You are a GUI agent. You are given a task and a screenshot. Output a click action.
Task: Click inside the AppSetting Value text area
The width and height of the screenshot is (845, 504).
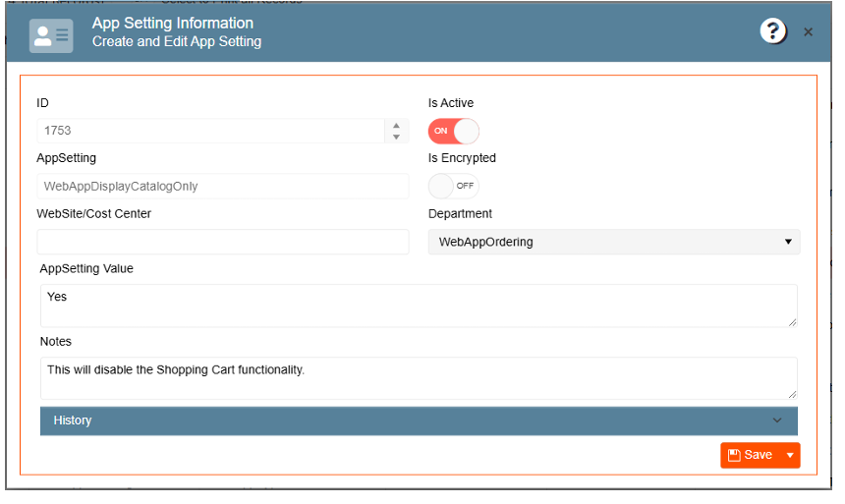coord(418,305)
